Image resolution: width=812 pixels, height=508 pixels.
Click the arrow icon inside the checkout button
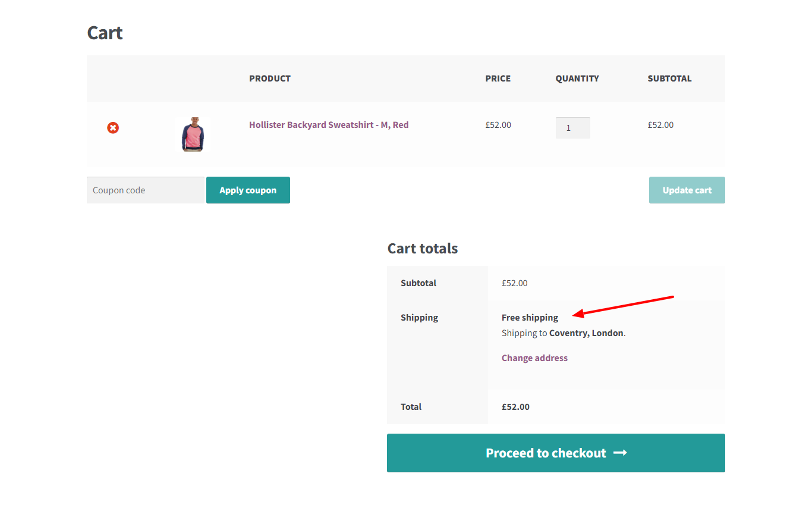620,453
